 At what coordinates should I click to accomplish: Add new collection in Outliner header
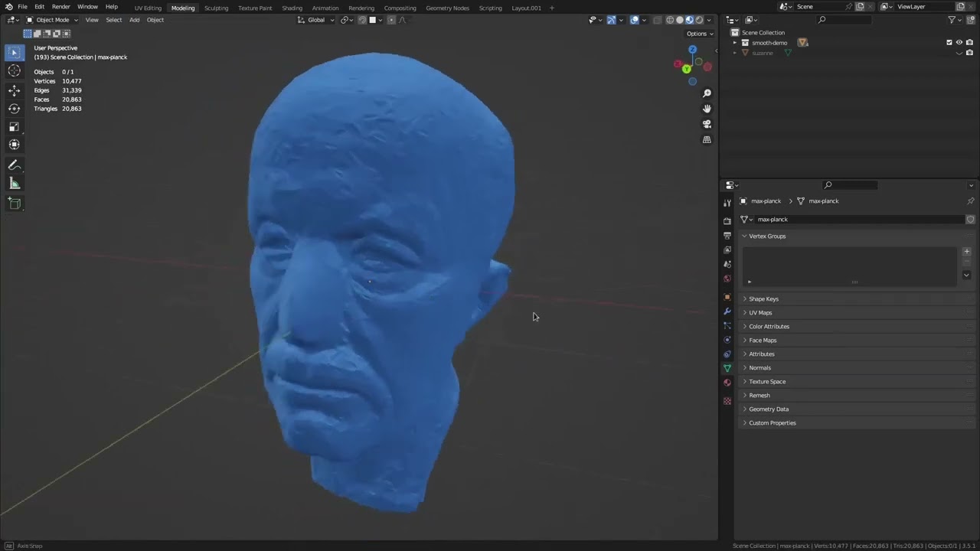(x=970, y=20)
